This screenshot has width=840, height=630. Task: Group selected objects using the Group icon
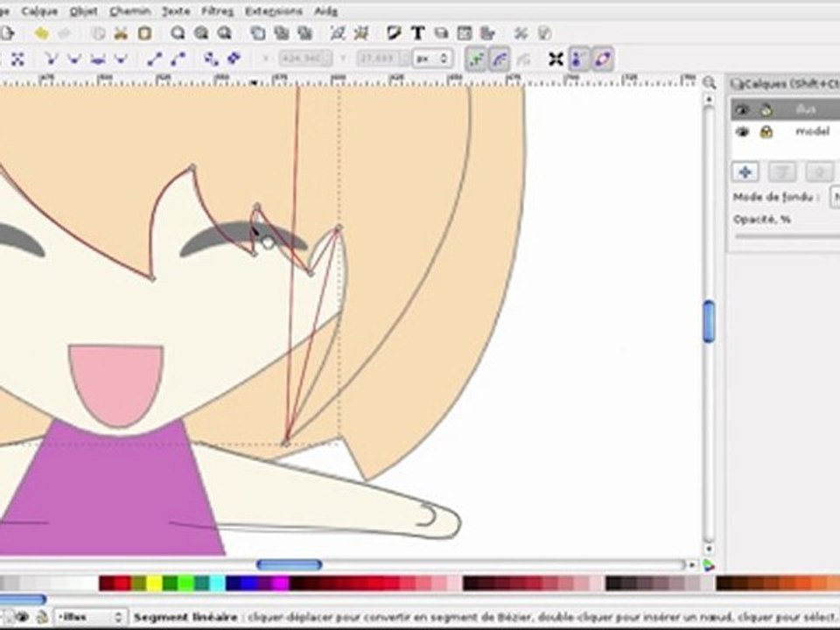pos(337,34)
